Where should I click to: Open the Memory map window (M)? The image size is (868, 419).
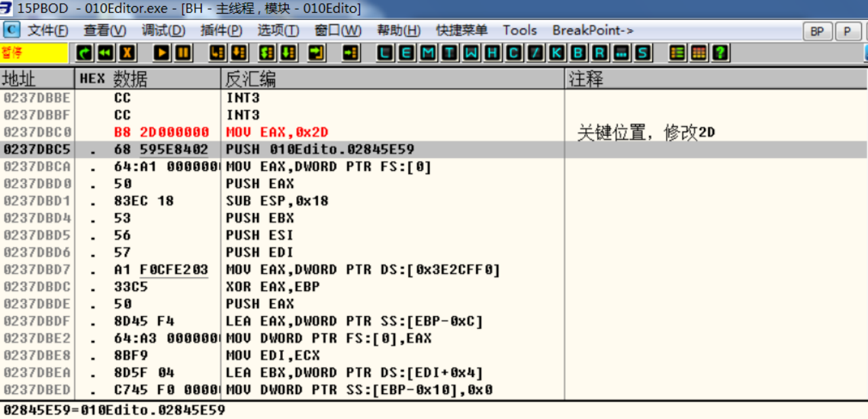pos(428,53)
